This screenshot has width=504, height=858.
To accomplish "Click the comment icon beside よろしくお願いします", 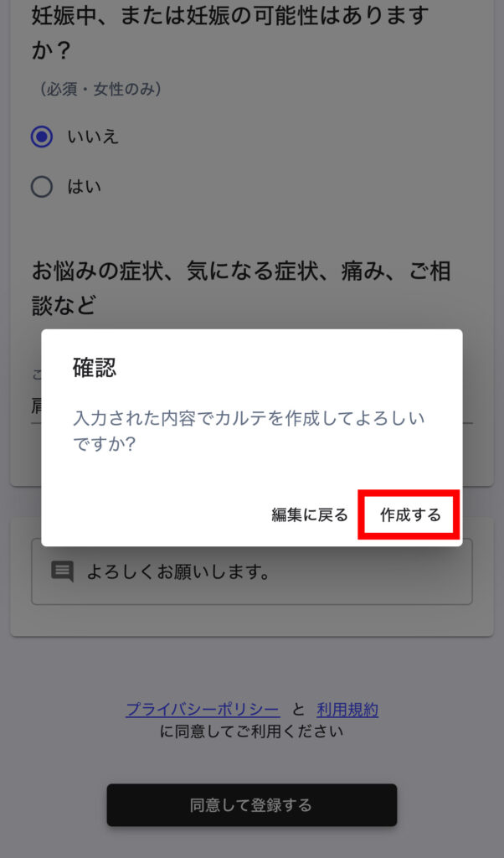I will tap(62, 571).
